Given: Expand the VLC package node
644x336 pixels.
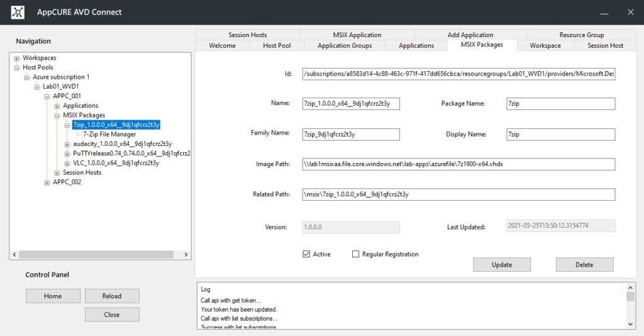Looking at the screenshot, I should point(67,164).
